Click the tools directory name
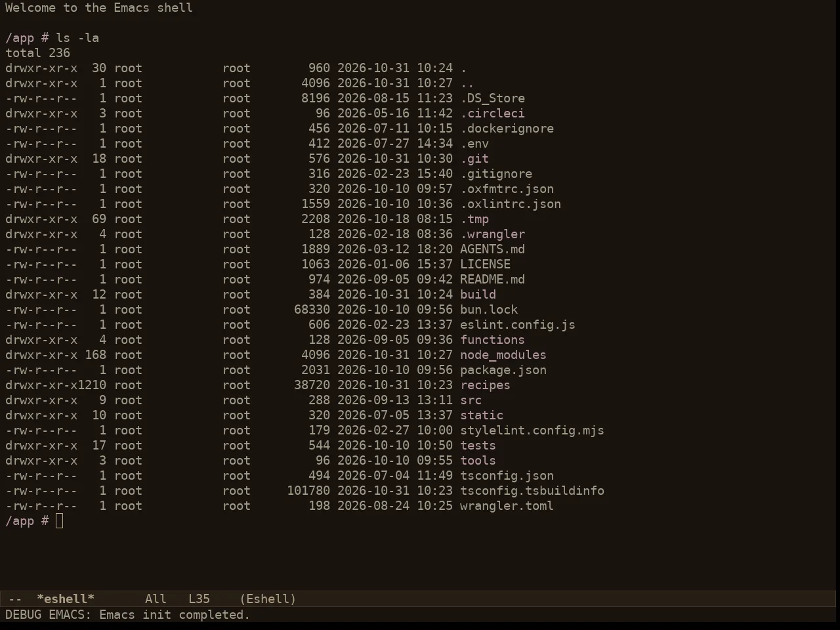This screenshot has height=630, width=840. [478, 461]
